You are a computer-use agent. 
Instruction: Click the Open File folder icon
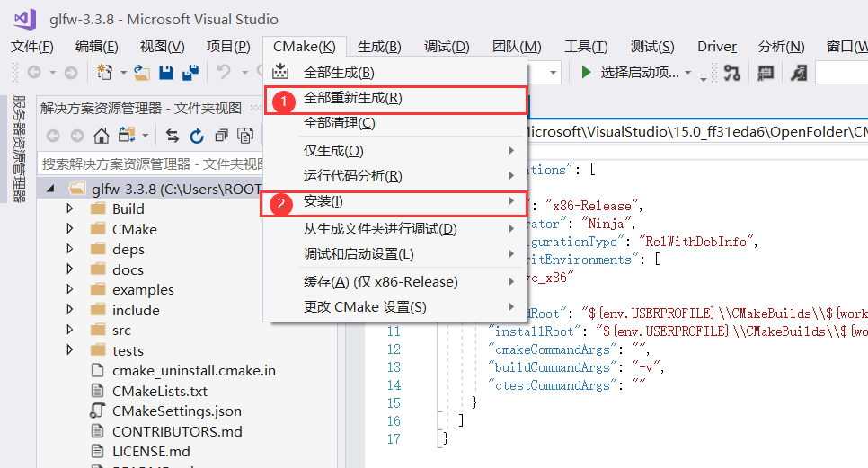141,73
